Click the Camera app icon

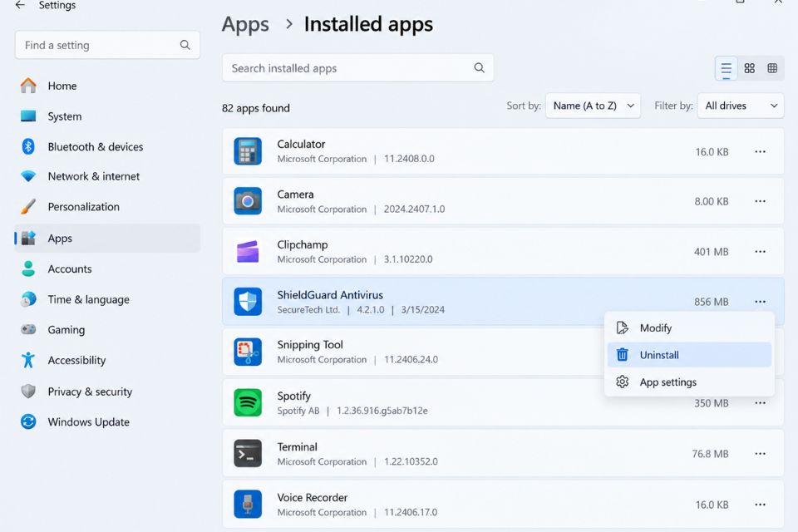[x=248, y=201]
